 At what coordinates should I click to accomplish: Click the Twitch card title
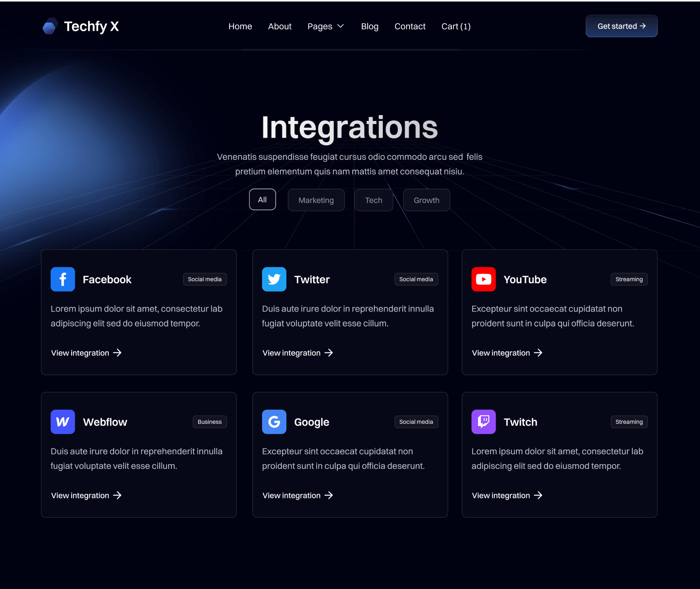(520, 422)
